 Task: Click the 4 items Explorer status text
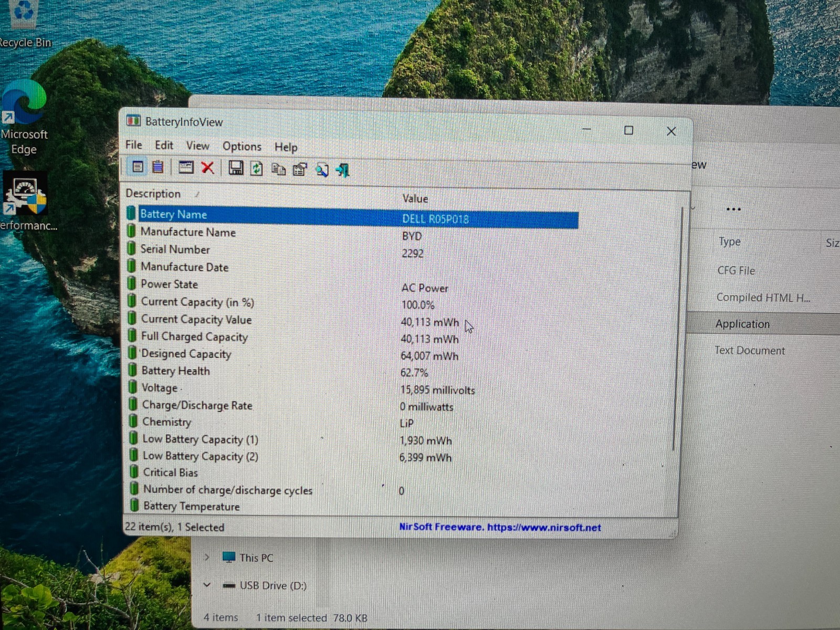220,617
